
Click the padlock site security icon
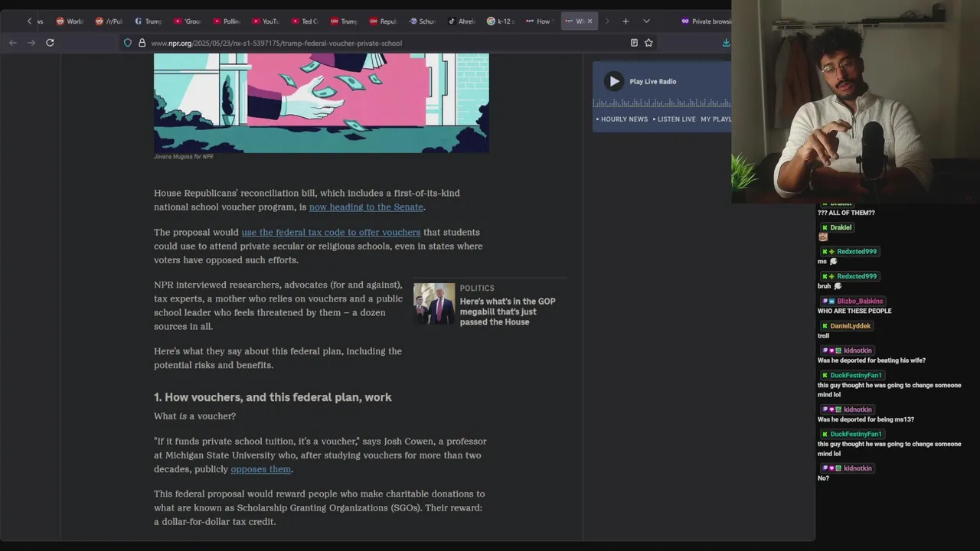[142, 43]
